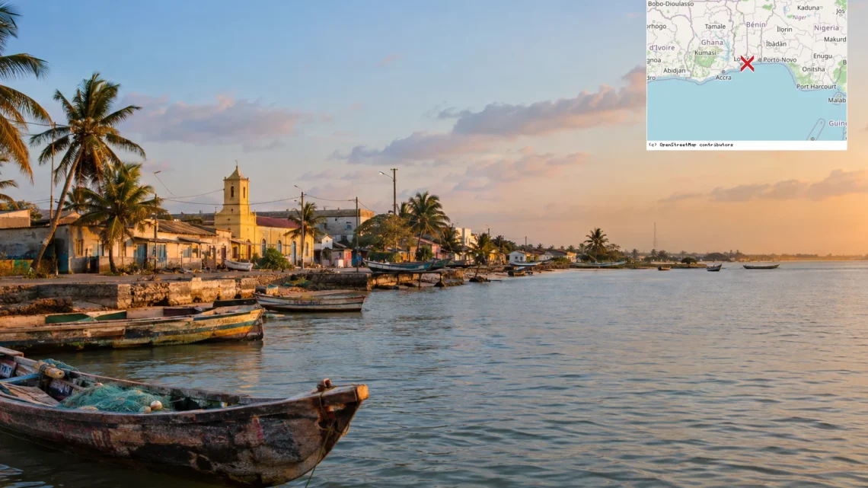This screenshot has width=868, height=488.
Task: Click the "Ilorin" city label
Action: pyautogui.click(x=784, y=30)
